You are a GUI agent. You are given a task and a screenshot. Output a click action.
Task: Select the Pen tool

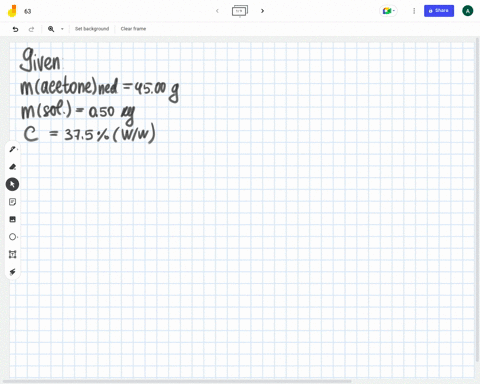pos(13,149)
